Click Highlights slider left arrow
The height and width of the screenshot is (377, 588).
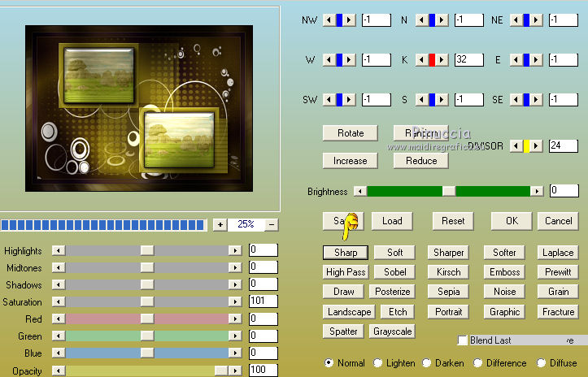tap(58, 251)
